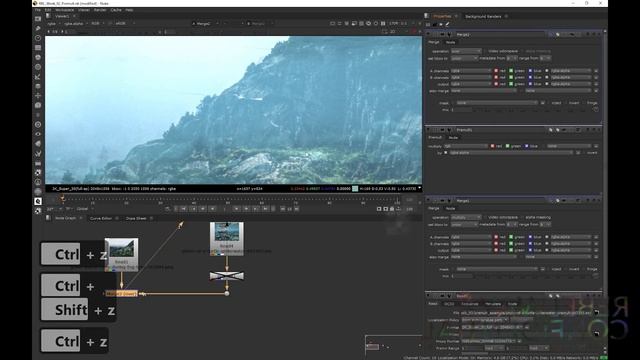Open the Particles toolbar icon

(x=38, y=115)
